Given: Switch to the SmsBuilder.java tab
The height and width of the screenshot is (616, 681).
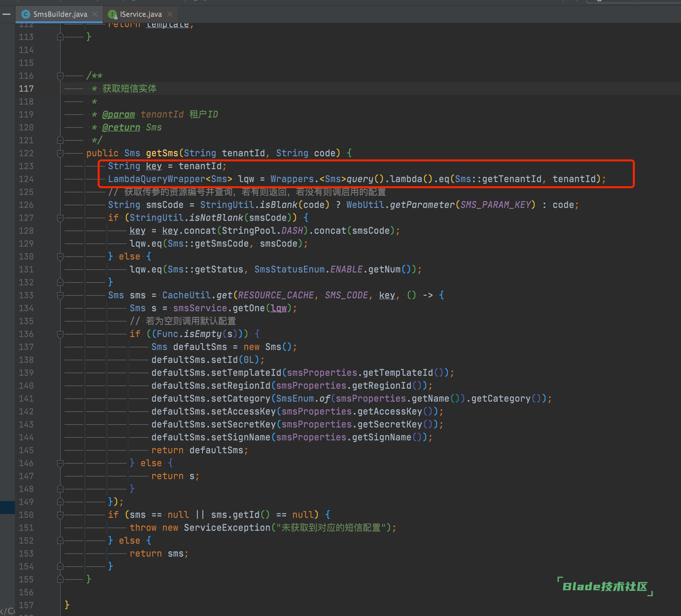Looking at the screenshot, I should tap(60, 14).
